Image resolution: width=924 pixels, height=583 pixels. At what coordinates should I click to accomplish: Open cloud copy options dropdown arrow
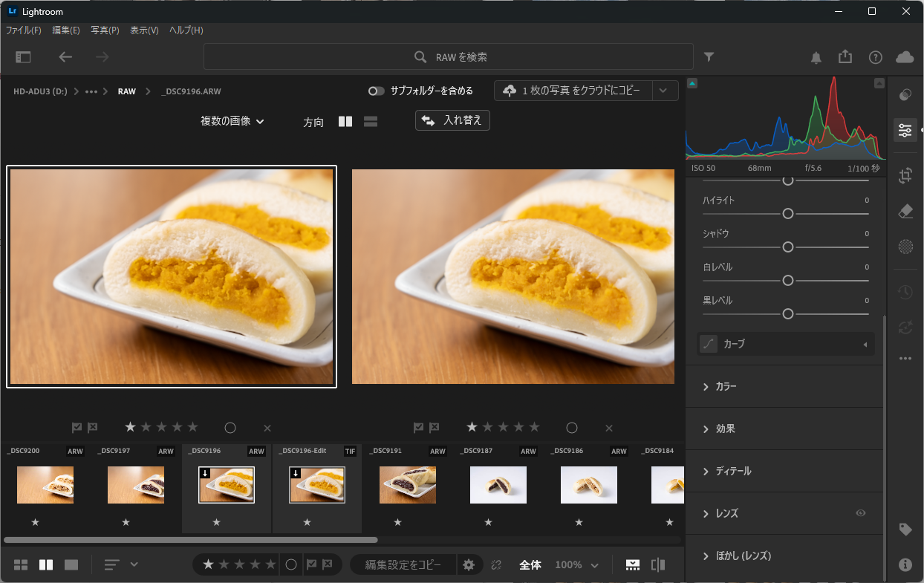663,91
